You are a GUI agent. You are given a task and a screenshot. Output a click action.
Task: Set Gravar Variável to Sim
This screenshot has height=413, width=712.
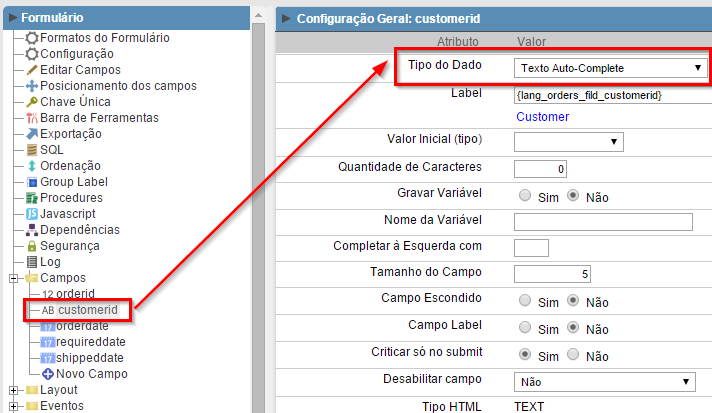525,197
